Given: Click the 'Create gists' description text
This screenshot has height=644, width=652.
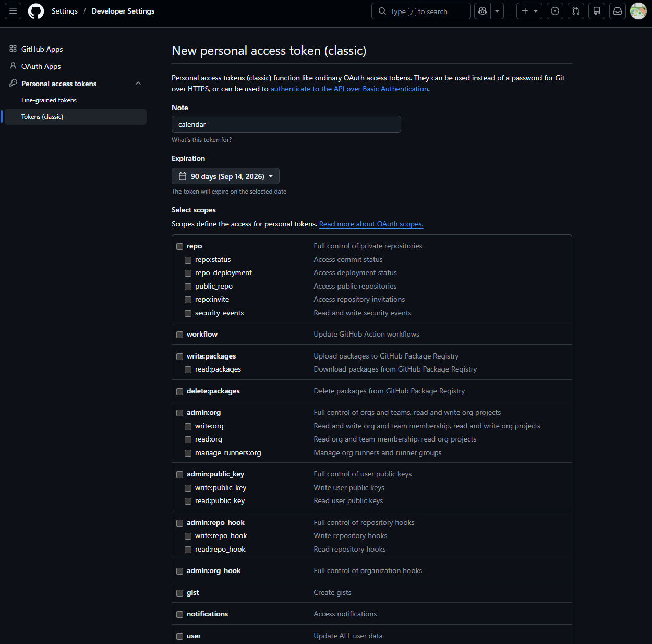Looking at the screenshot, I should [332, 592].
